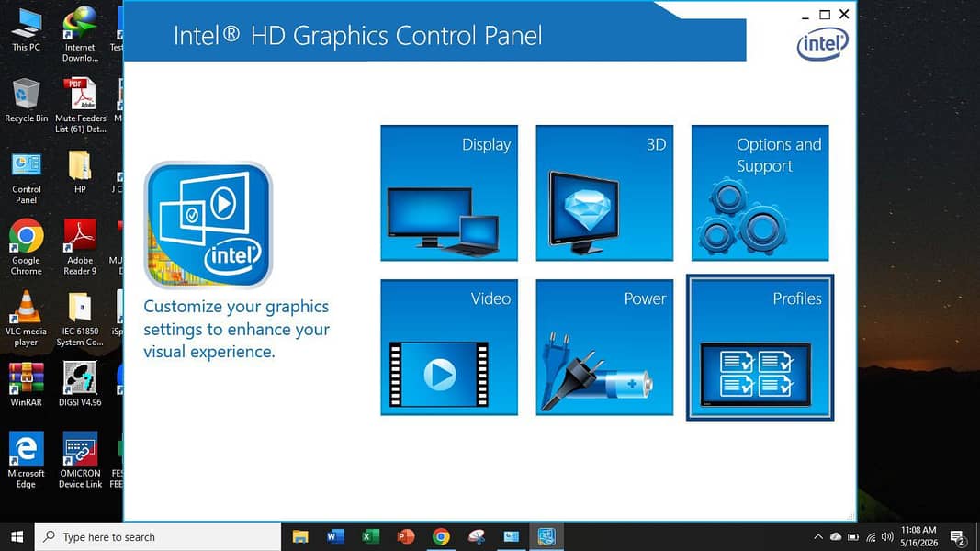Check battery status in system tray
This screenshot has height=551, width=980.
[853, 536]
